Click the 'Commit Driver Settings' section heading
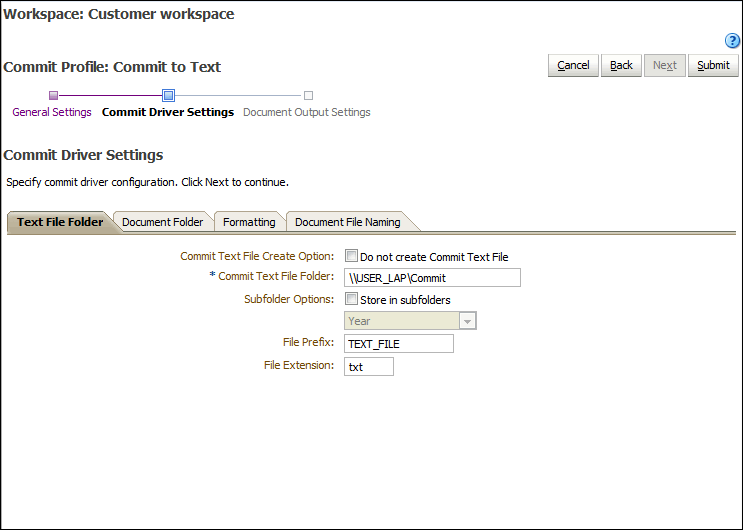The image size is (743, 530). pyautogui.click(x=83, y=155)
